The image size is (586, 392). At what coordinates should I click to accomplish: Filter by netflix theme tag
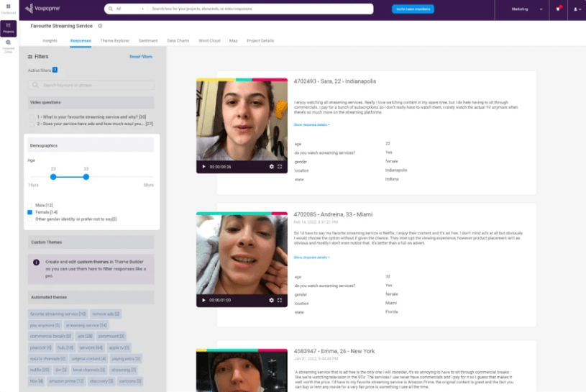(40, 370)
